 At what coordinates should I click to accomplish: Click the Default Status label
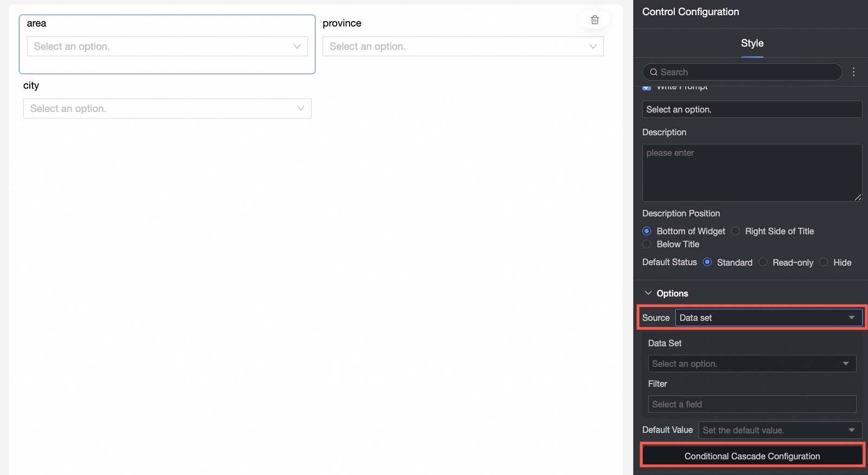[669, 262]
